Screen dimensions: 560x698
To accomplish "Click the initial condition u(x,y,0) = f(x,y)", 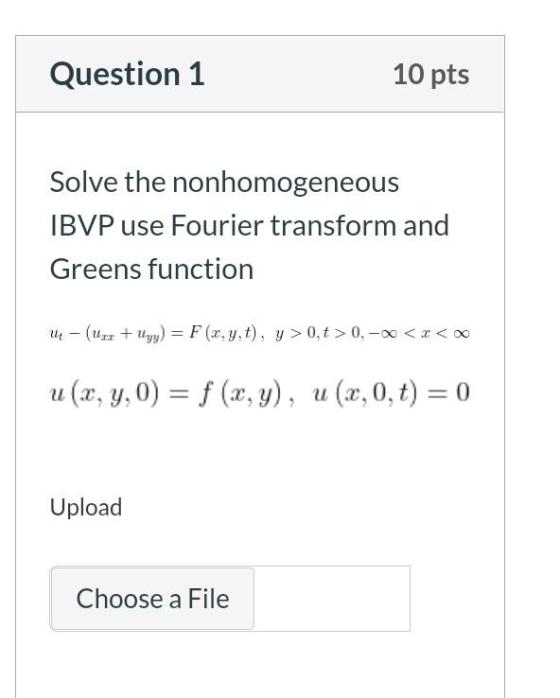I will tap(166, 394).
